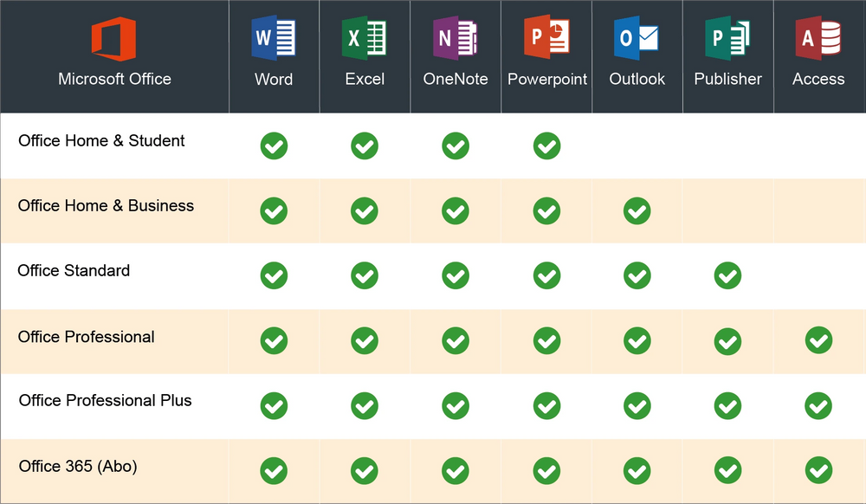Toggle the Word checkmark for Office Home & Student

pyautogui.click(x=274, y=146)
